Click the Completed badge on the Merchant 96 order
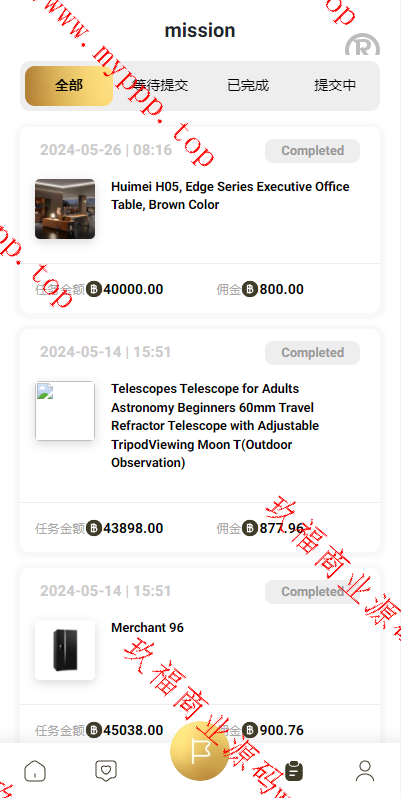The image size is (401, 798). [x=312, y=592]
